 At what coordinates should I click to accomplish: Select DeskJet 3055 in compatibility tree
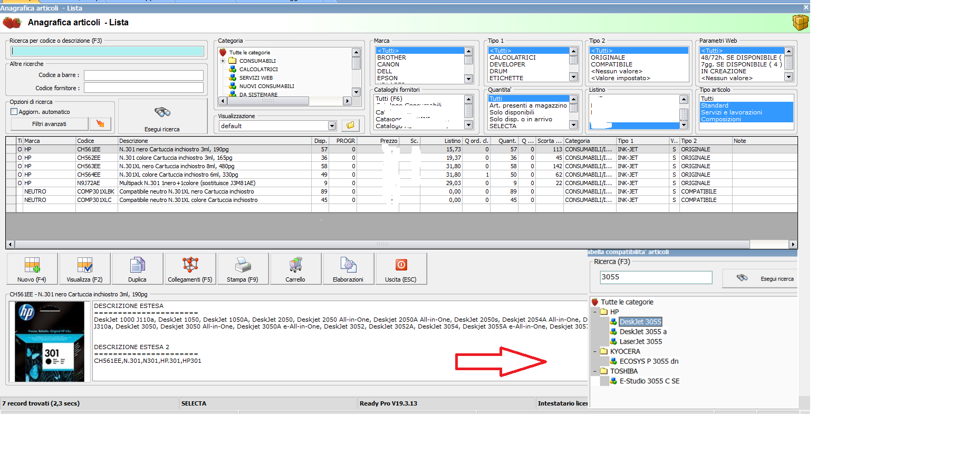tap(640, 322)
